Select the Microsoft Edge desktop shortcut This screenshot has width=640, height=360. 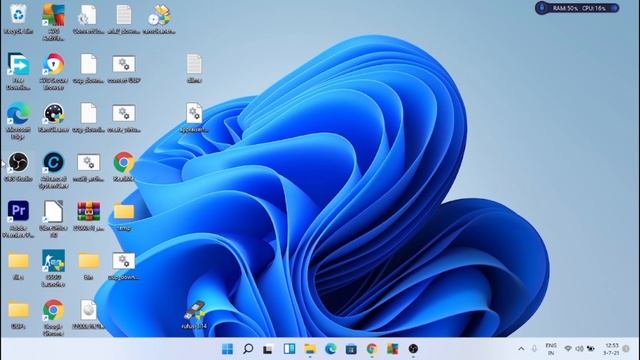pos(18,120)
